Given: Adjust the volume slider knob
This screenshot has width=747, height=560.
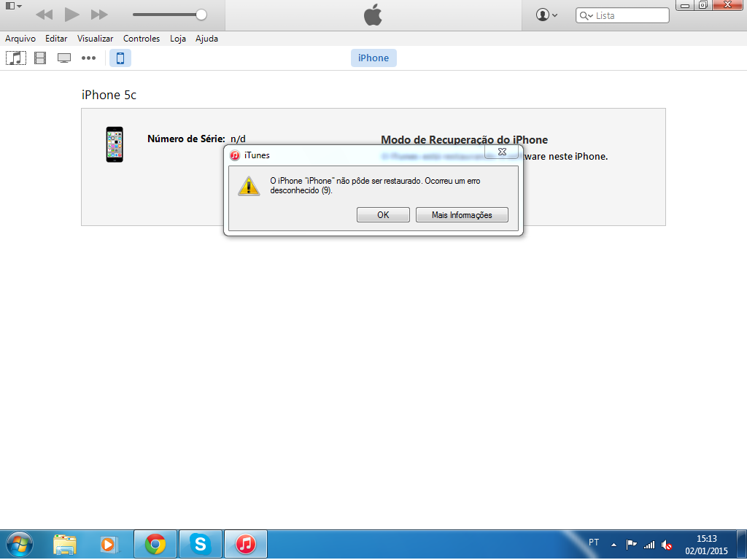Looking at the screenshot, I should [x=201, y=15].
